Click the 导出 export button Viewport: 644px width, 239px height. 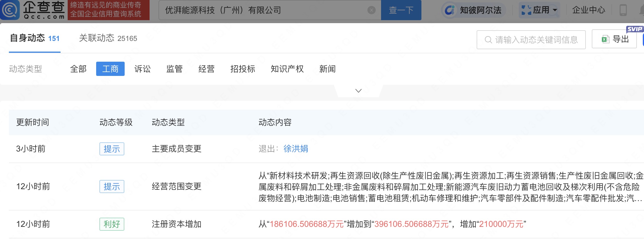[614, 39]
